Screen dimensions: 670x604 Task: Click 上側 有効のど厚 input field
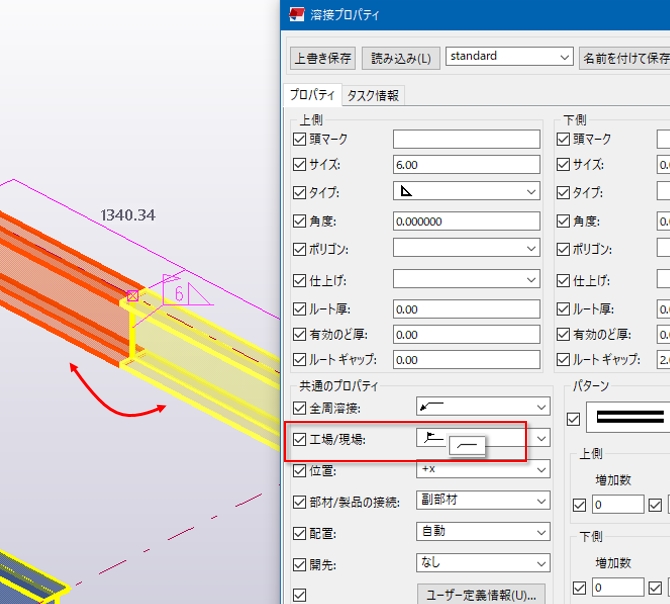(467, 334)
